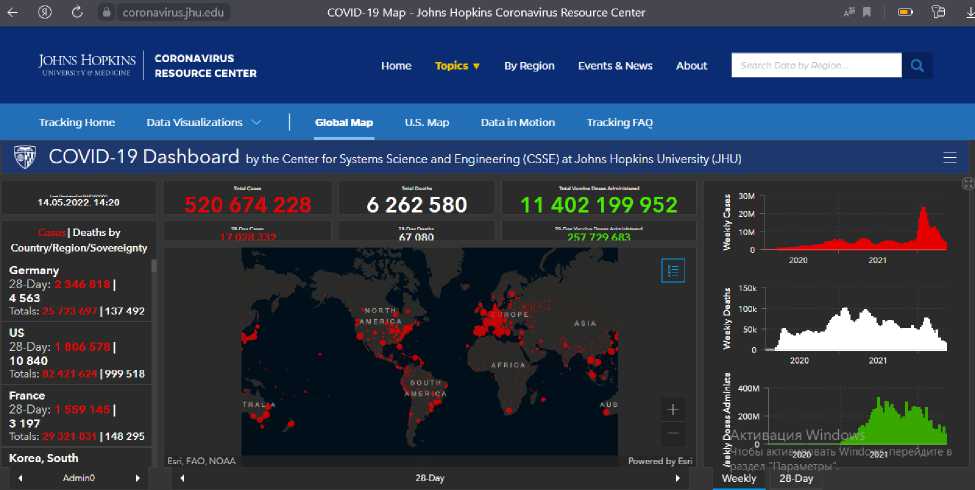This screenshot has height=490, width=975.
Task: Click the browser bookmark icon
Action: [x=866, y=13]
